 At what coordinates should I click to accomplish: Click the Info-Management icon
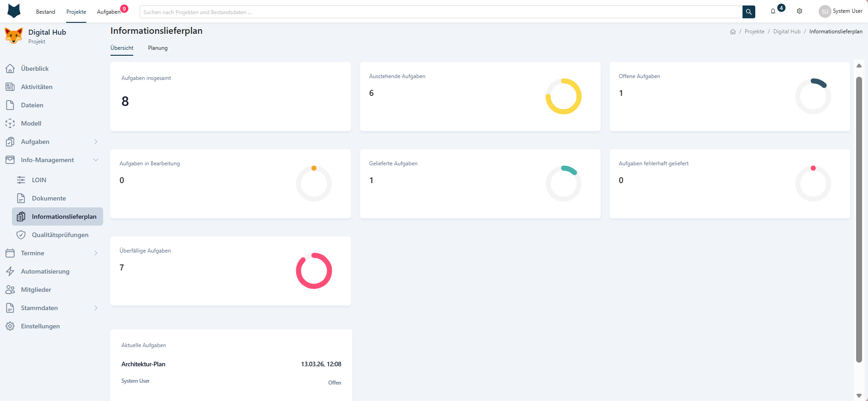click(x=10, y=160)
